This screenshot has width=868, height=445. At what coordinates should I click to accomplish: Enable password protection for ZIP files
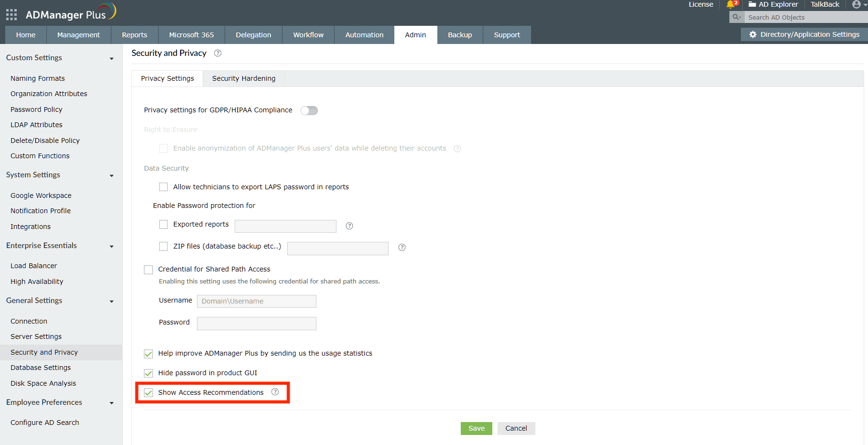pyautogui.click(x=163, y=246)
